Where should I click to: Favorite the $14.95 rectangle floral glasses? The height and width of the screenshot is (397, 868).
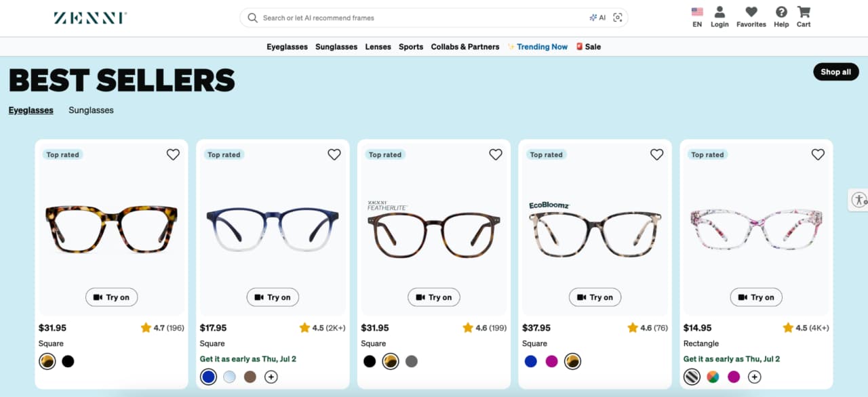tap(818, 154)
